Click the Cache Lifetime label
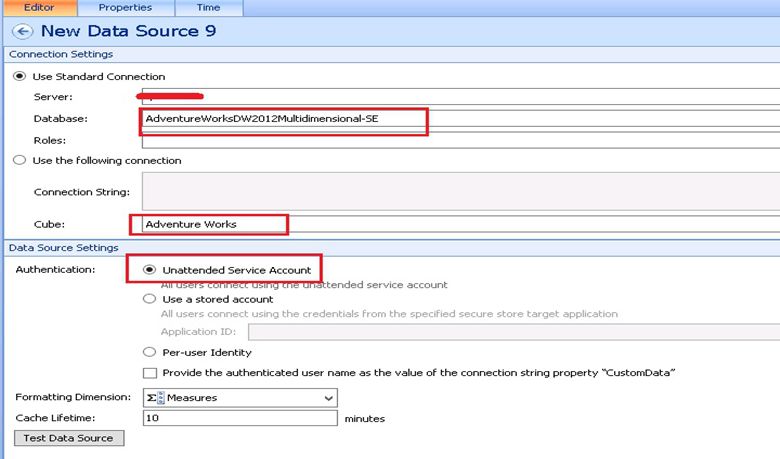The height and width of the screenshot is (459, 780). (x=55, y=418)
